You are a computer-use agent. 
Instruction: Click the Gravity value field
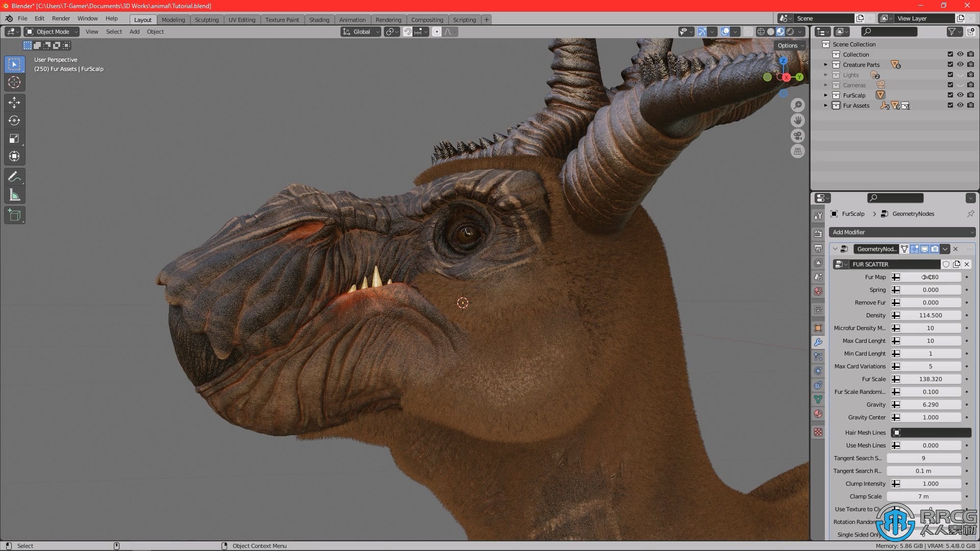930,405
